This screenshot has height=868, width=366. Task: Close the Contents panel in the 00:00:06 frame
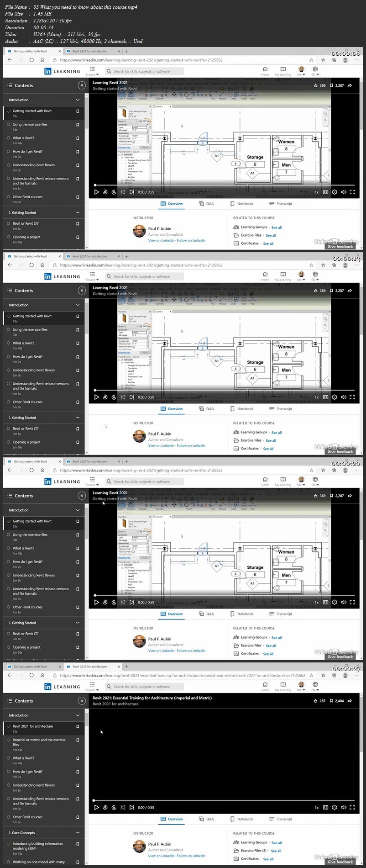click(x=81, y=85)
